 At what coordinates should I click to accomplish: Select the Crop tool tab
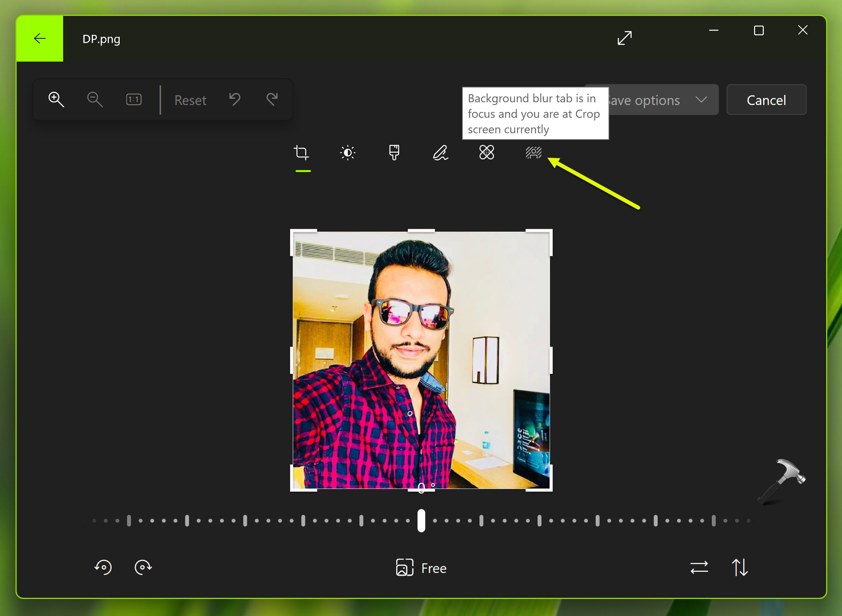click(x=301, y=153)
